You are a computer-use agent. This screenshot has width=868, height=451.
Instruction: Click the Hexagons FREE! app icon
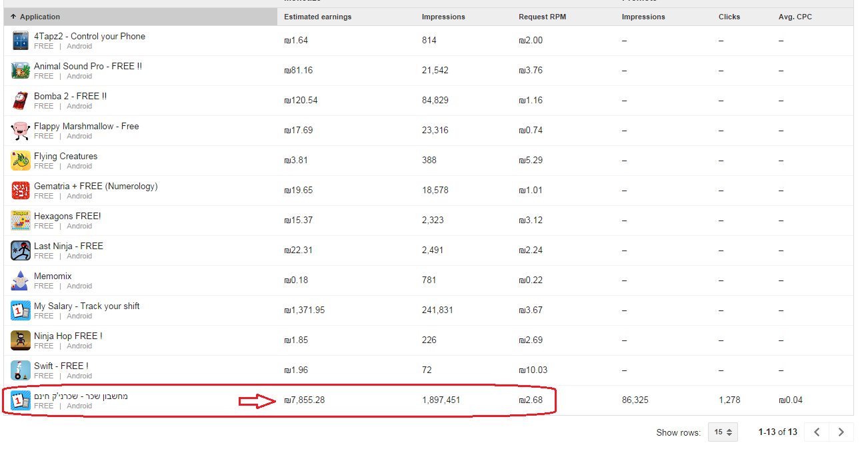[x=21, y=221]
